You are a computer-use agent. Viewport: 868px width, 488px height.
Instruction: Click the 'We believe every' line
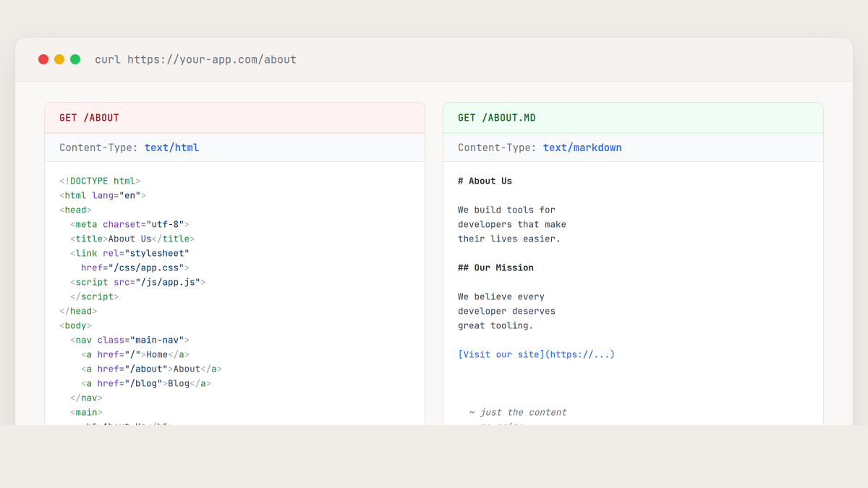click(x=501, y=296)
